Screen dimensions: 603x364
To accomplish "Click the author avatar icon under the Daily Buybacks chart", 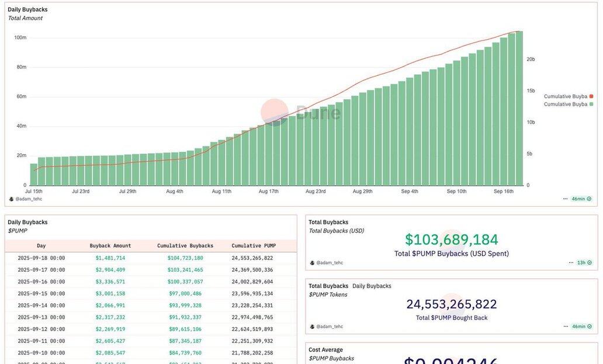I will pos(11,199).
